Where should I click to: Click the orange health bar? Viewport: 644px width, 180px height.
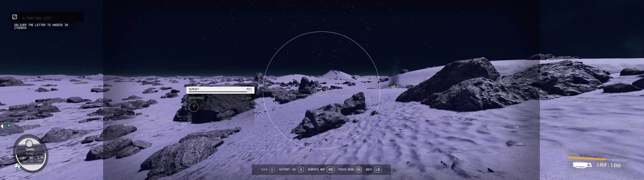point(587,159)
